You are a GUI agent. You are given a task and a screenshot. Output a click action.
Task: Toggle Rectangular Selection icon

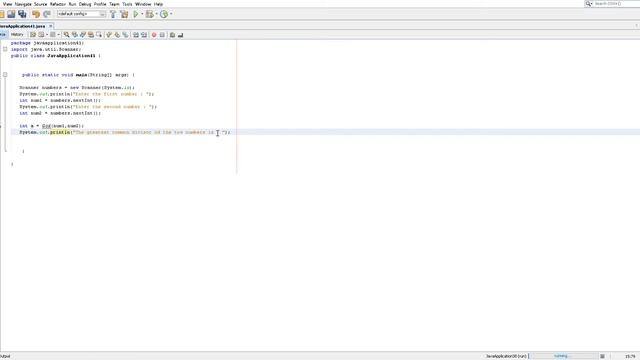pos(99,35)
